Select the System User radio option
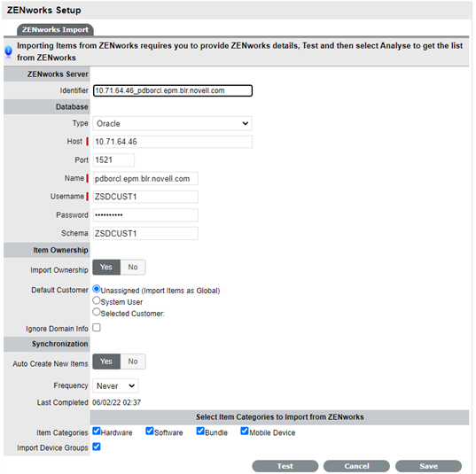Screen dimensions: 476x474 point(97,300)
